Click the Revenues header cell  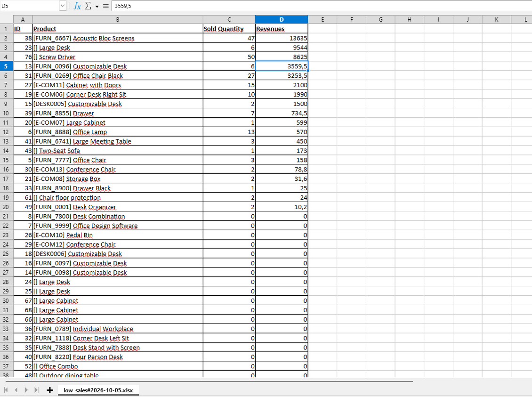[282, 29]
